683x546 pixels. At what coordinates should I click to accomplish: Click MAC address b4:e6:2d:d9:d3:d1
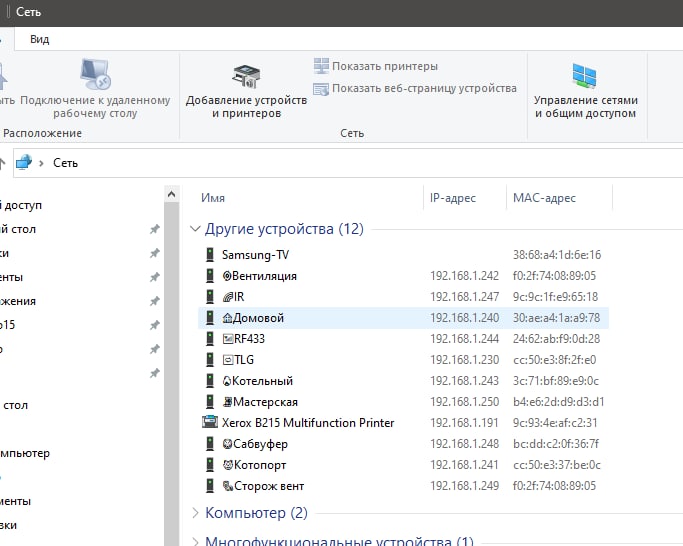(558, 401)
